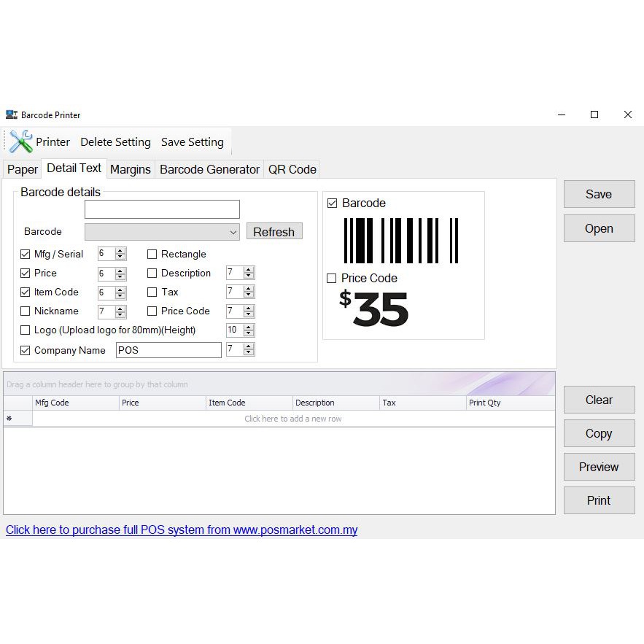Open the QR Code tab
The image size is (644, 644).
pos(292,169)
